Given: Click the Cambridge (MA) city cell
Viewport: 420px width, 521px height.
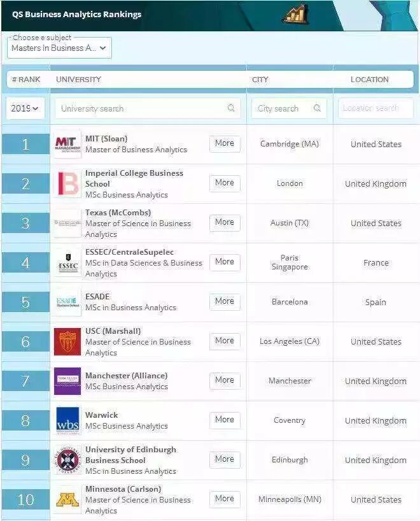Looking at the screenshot, I should [x=290, y=143].
